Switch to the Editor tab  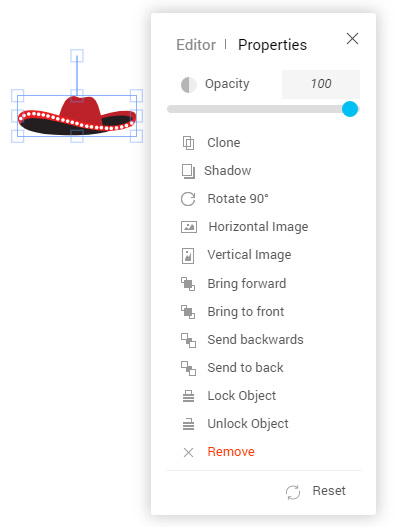pyautogui.click(x=196, y=45)
